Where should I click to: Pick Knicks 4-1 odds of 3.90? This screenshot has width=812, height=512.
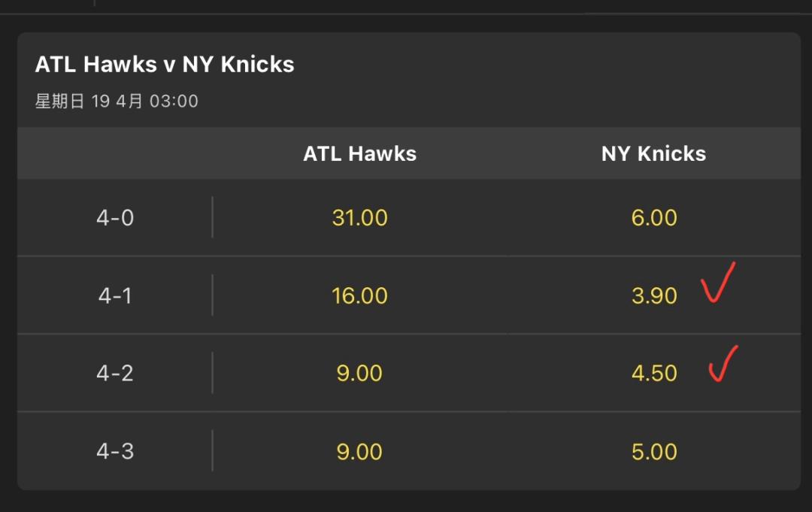(654, 295)
